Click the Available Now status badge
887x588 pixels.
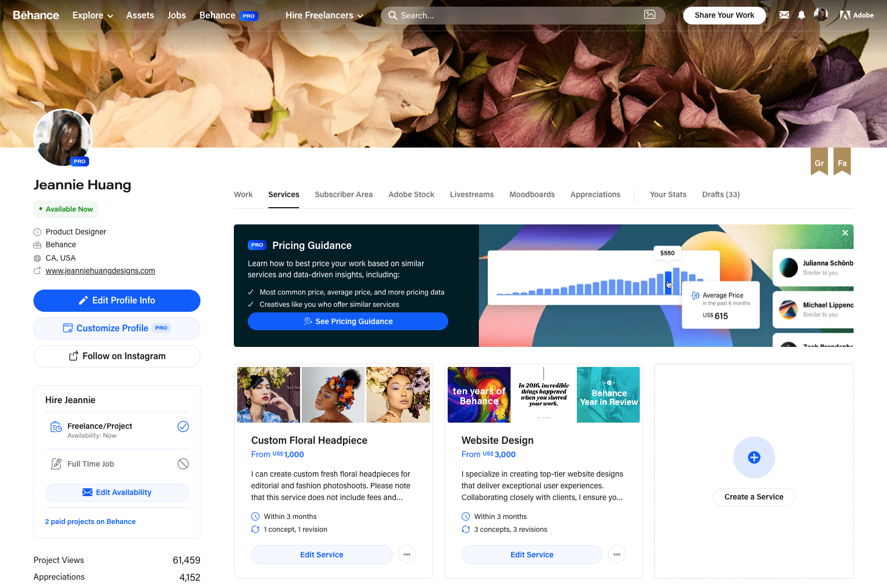pyautogui.click(x=66, y=209)
